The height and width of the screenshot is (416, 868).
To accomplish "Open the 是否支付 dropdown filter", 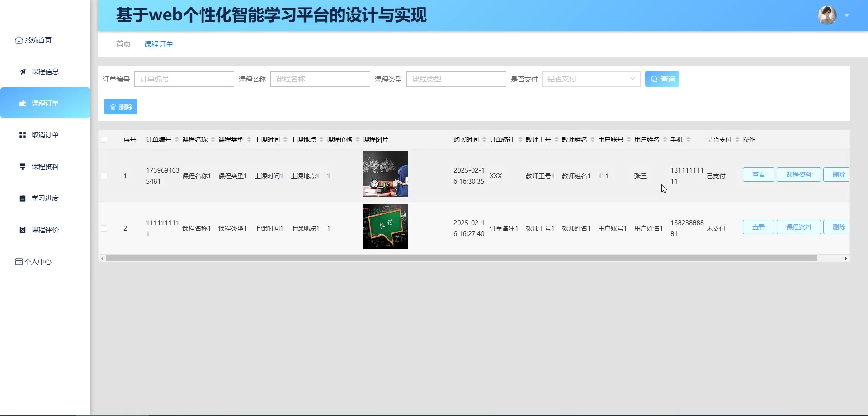I will [591, 79].
